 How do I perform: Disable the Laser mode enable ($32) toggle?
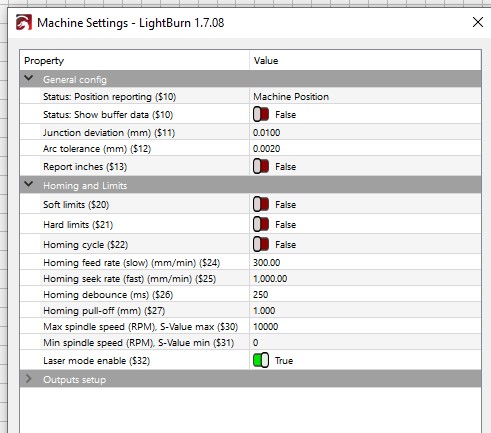(261, 361)
